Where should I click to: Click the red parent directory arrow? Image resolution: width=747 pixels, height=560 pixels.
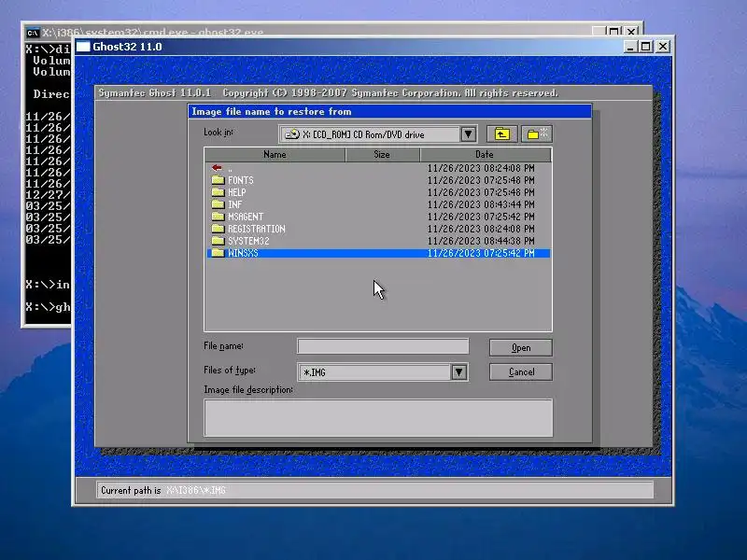(x=217, y=168)
